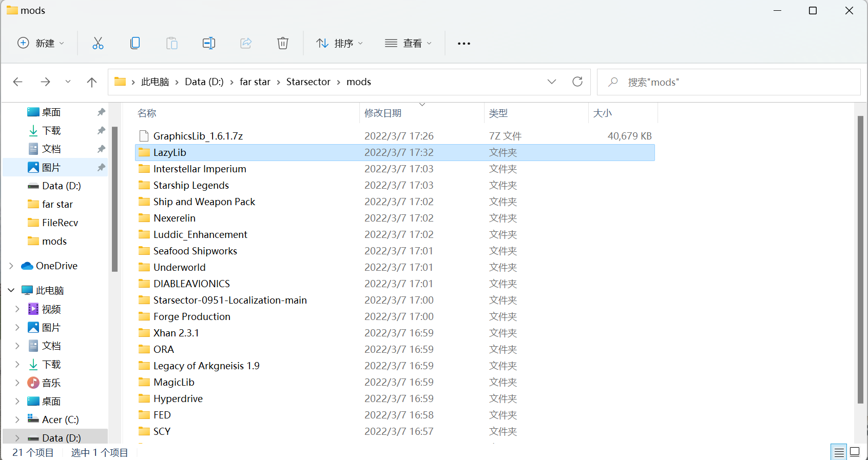This screenshot has width=868, height=460.
Task: Click the file list vertical scrollbar
Action: pos(860,256)
